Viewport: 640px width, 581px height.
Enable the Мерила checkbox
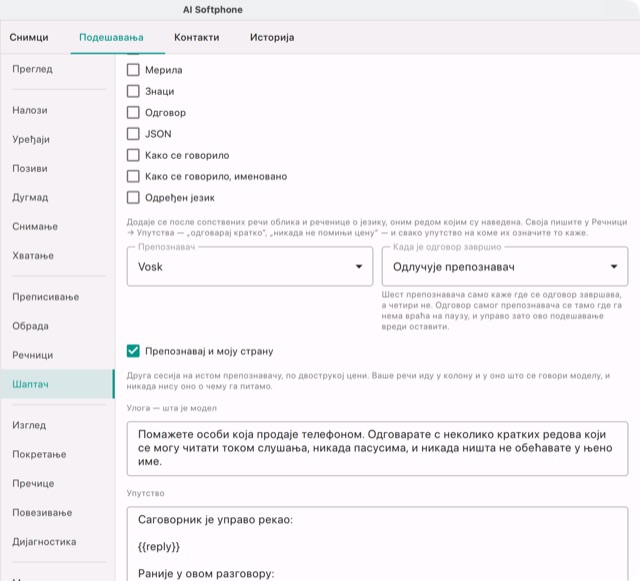[133, 70]
